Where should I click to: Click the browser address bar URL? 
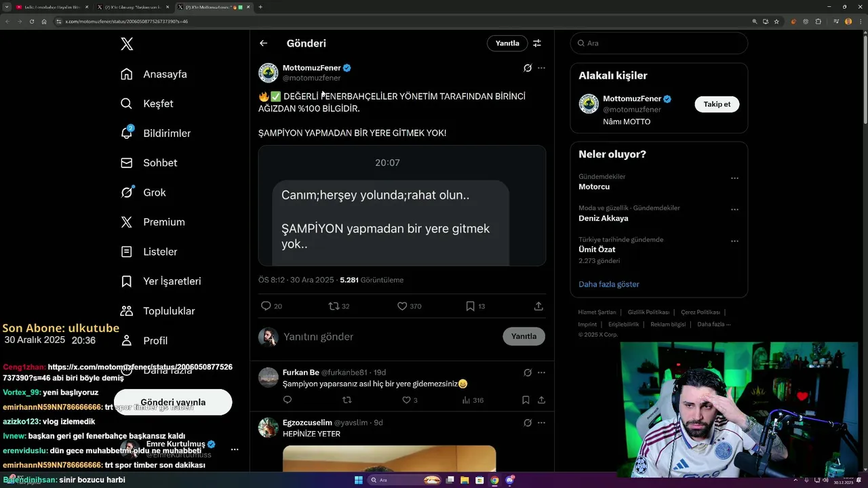tap(127, 22)
